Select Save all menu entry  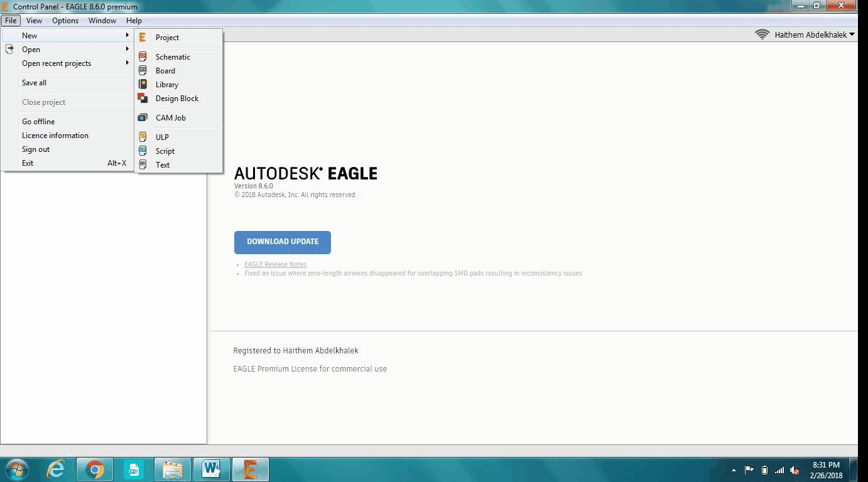point(67,83)
